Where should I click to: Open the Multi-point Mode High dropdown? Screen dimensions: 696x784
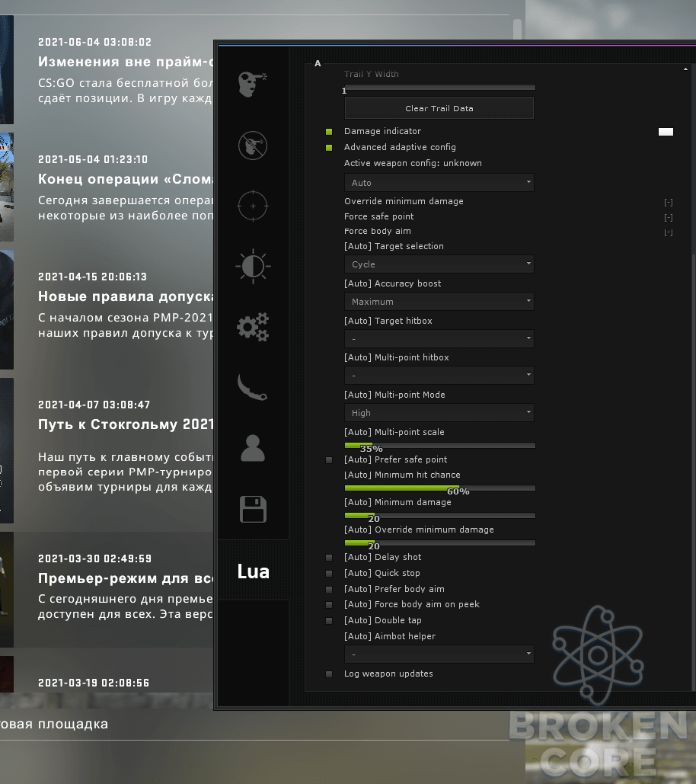tap(439, 412)
